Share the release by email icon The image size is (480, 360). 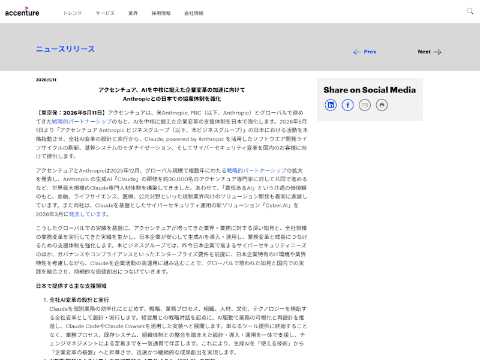365,105
